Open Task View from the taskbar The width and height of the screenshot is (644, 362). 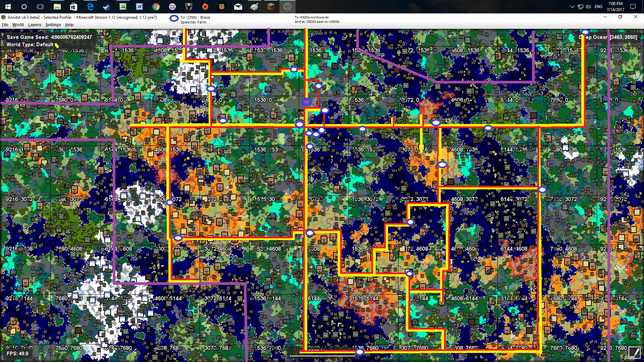[x=40, y=7]
